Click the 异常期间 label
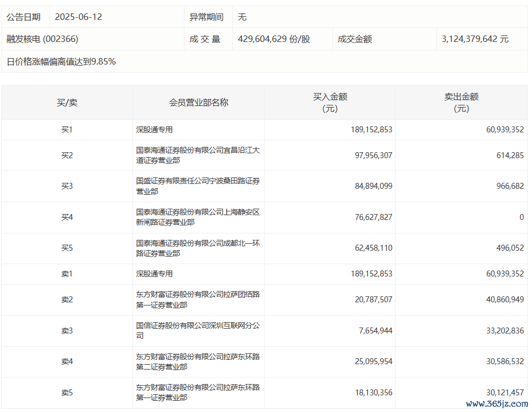 pos(206,17)
